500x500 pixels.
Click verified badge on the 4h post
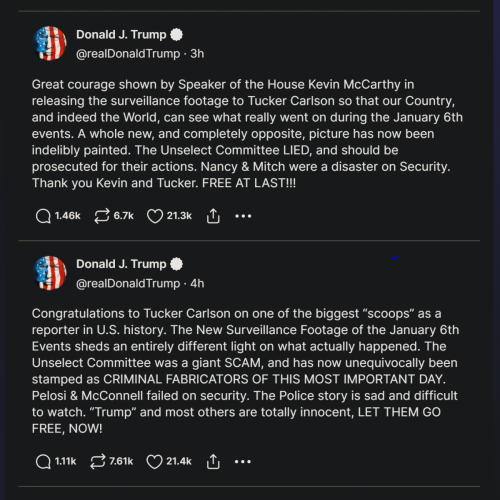[176, 264]
